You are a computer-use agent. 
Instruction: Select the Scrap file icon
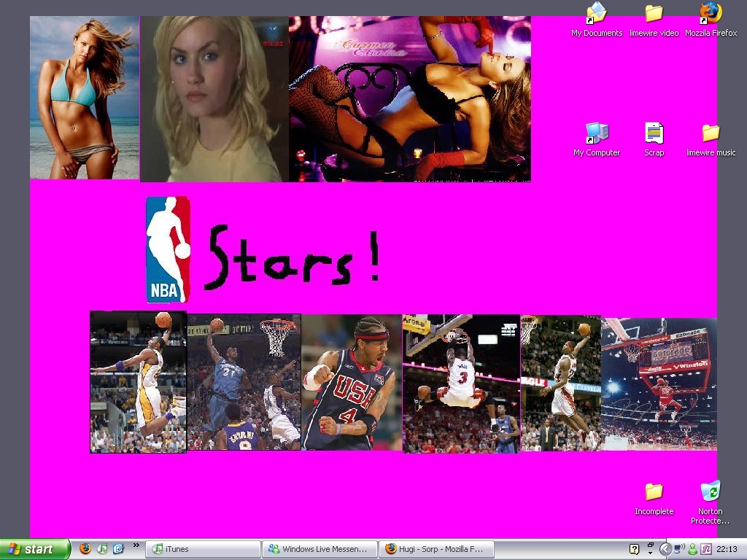(x=654, y=139)
